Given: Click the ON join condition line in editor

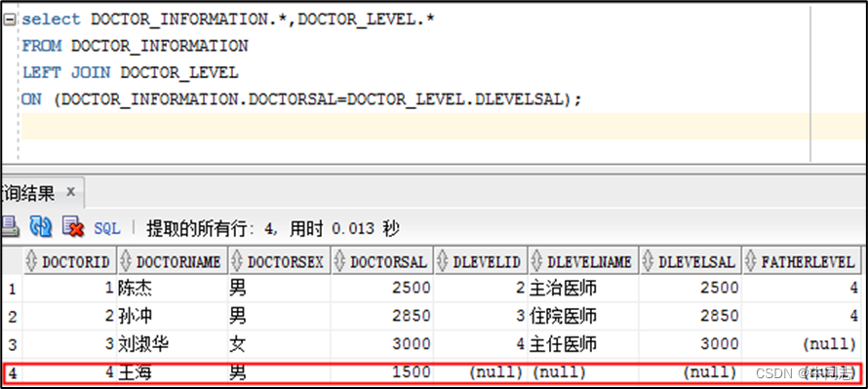Looking at the screenshot, I should click(x=301, y=99).
